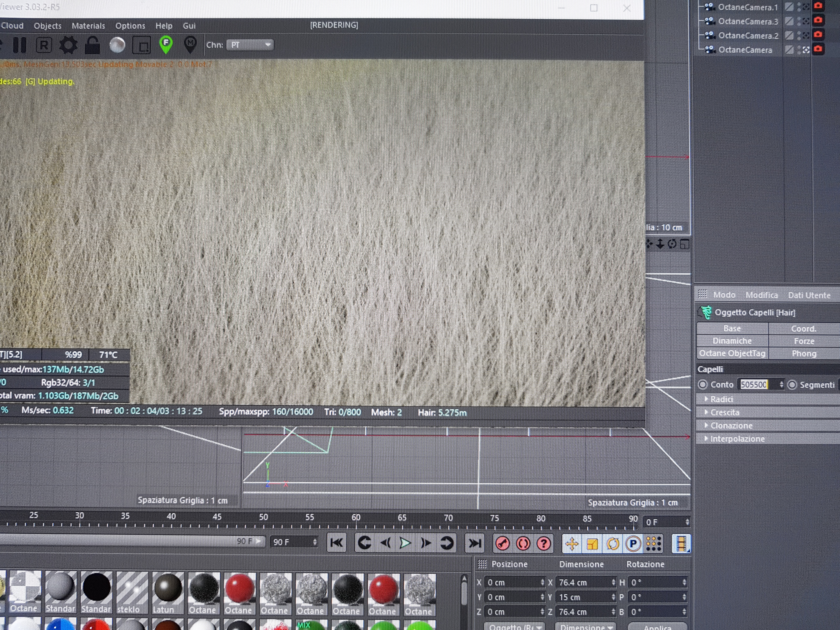Open the Modifica menu in attributes
The image size is (840, 630).
click(x=761, y=295)
